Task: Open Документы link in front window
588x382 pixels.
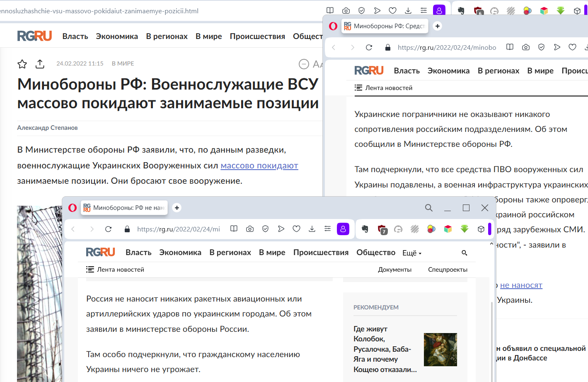Action: 394,270
